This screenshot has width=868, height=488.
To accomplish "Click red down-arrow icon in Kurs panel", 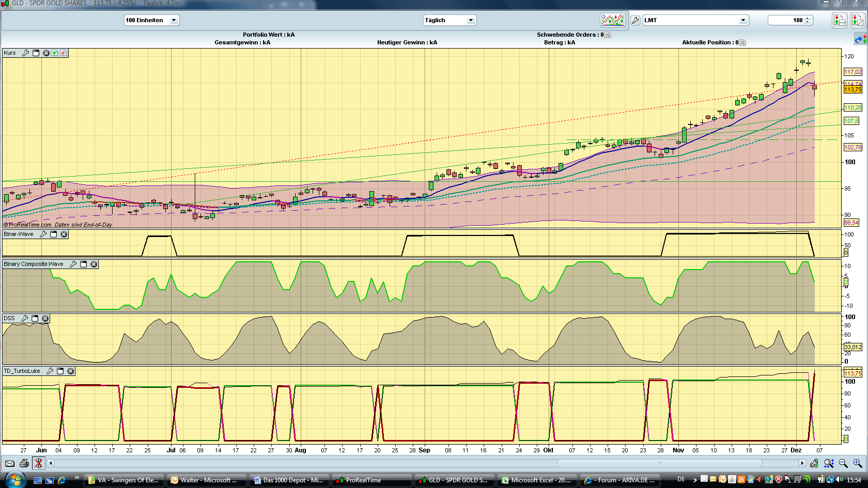I will click(63, 53).
